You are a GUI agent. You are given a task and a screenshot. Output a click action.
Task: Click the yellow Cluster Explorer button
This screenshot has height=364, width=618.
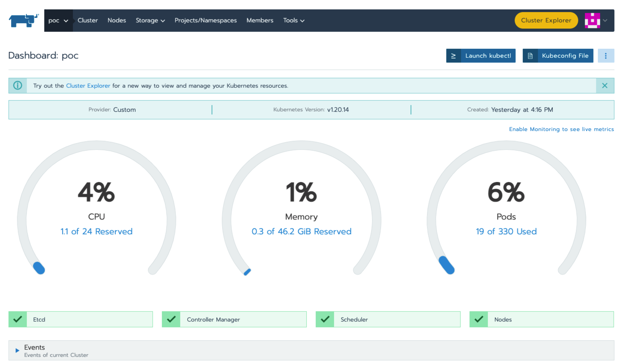coord(546,21)
